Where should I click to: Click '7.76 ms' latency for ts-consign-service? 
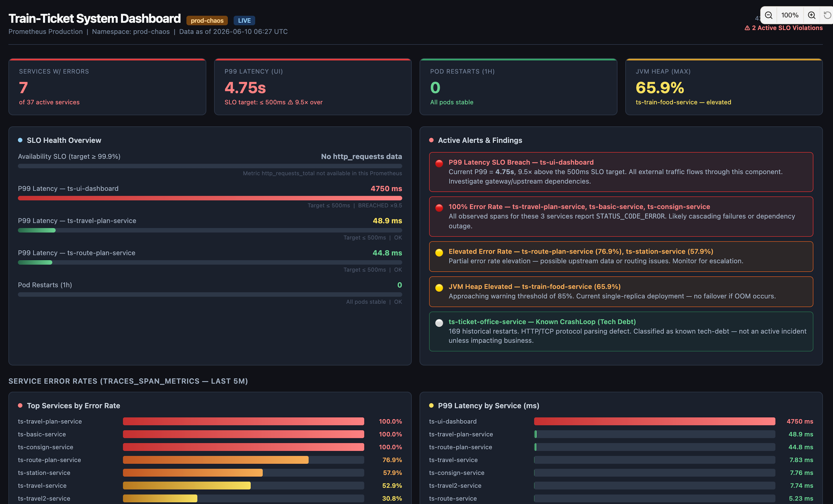(801, 472)
